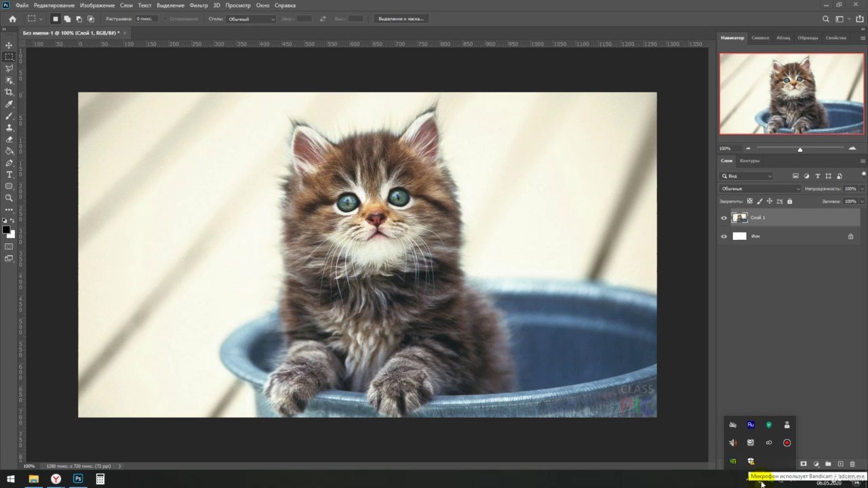
Task: Select the Crop tool
Action: coord(9,92)
